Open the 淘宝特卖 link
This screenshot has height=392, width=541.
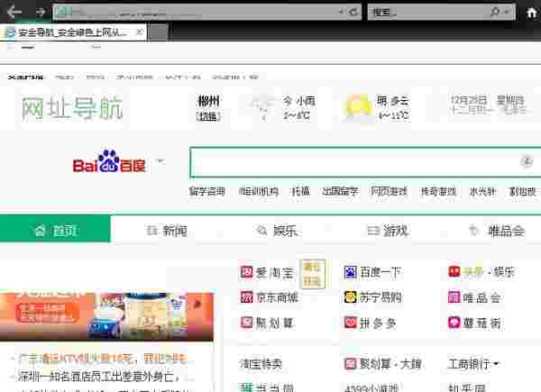(261, 364)
